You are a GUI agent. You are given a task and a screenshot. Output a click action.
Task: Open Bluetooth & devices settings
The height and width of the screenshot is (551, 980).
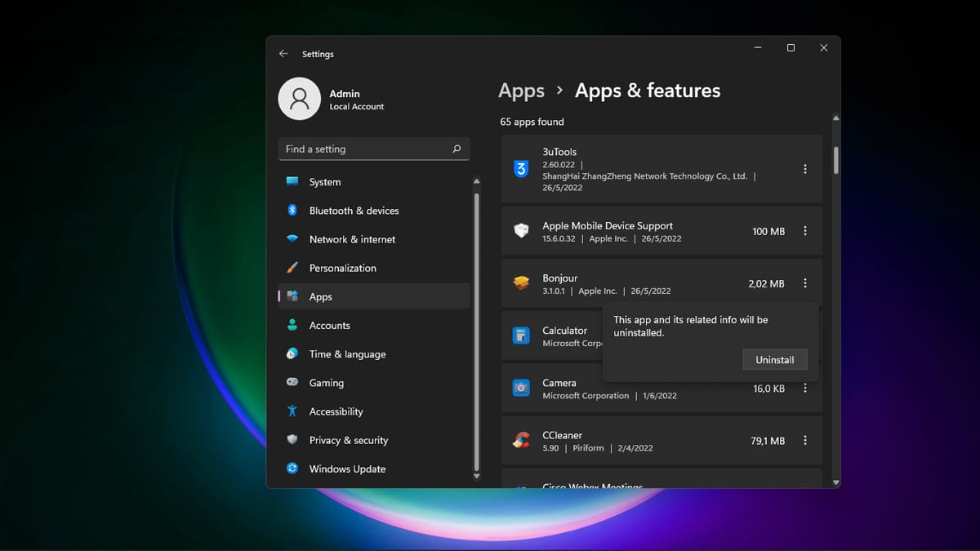[354, 211]
